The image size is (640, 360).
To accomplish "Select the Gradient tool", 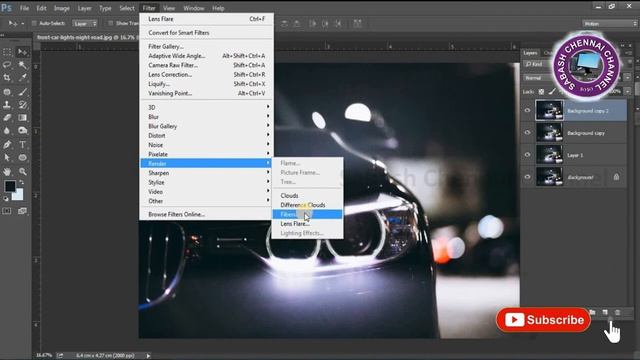I will (x=22, y=118).
